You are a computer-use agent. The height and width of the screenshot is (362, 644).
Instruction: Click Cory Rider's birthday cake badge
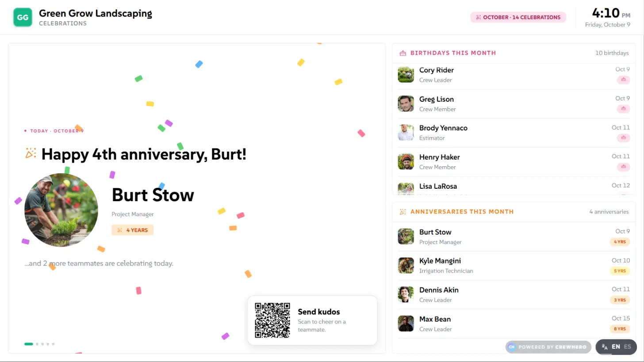click(x=623, y=80)
